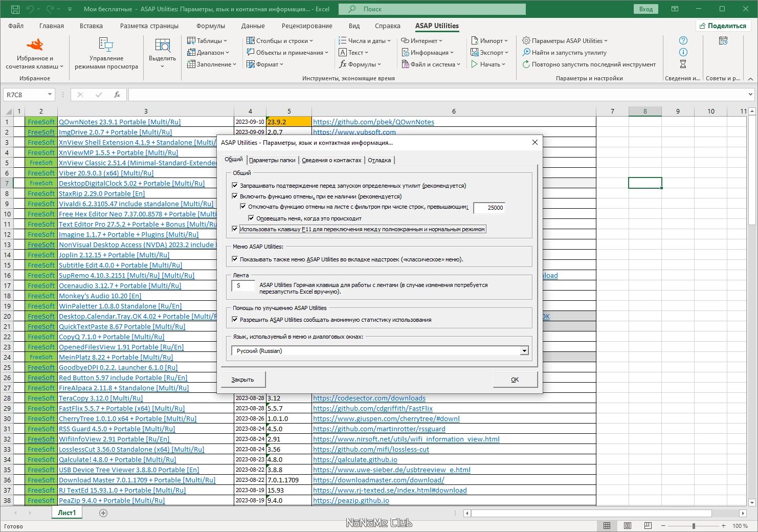Switch to Сведения о контактах tab
The image size is (758, 532).
(x=331, y=160)
